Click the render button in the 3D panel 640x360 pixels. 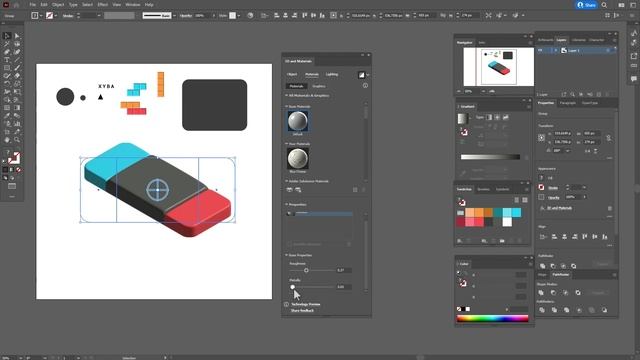(x=361, y=75)
